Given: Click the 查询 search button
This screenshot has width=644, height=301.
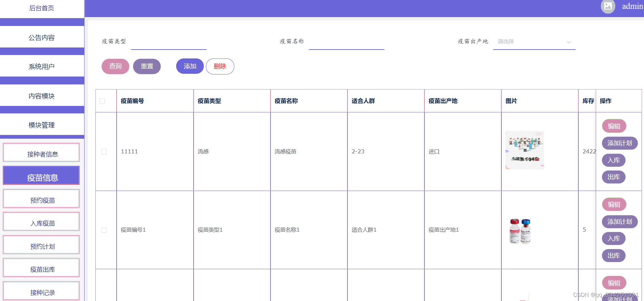Looking at the screenshot, I should click(x=115, y=66).
